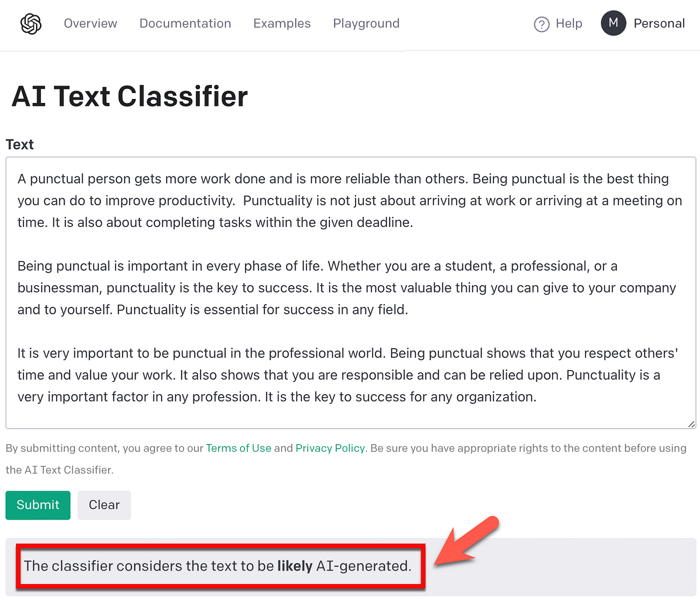
Task: Go to Documentation
Action: click(185, 23)
